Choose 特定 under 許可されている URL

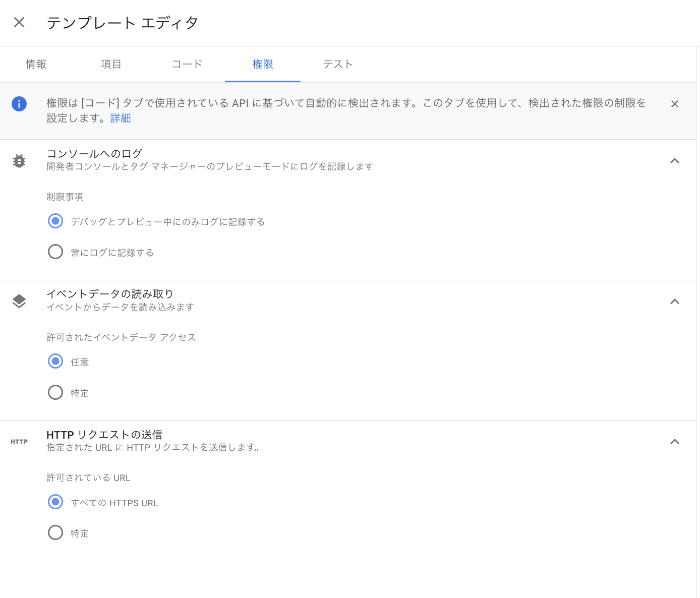(55, 532)
